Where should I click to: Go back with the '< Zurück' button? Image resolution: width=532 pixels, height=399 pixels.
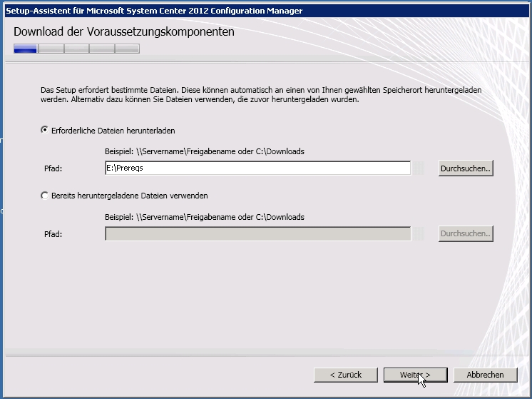(346, 375)
